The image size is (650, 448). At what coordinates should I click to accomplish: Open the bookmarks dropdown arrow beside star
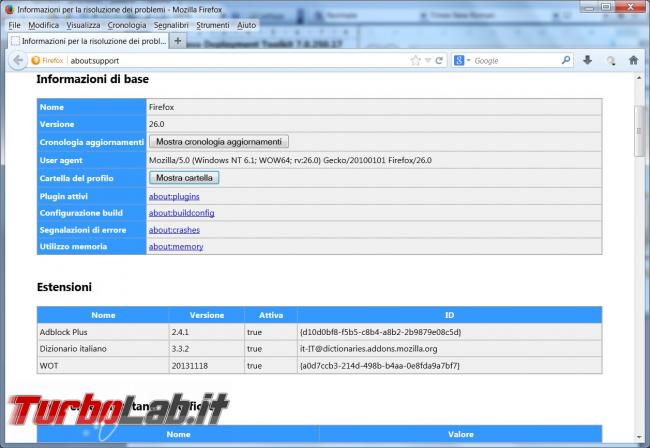pos(428,61)
